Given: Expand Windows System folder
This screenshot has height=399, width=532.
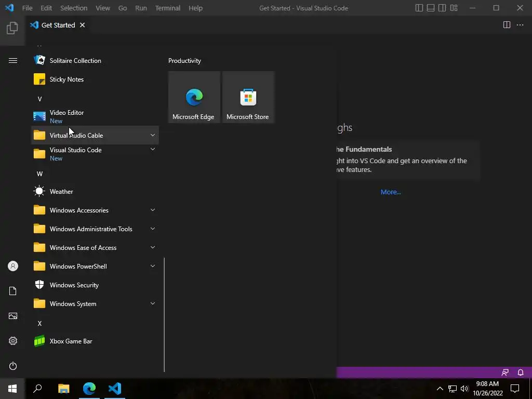Looking at the screenshot, I should point(95,303).
